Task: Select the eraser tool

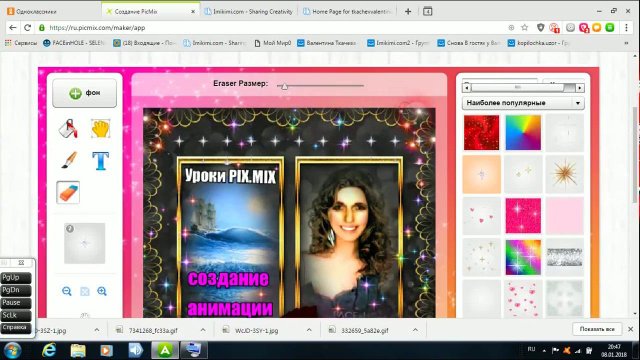Action: click(68, 192)
